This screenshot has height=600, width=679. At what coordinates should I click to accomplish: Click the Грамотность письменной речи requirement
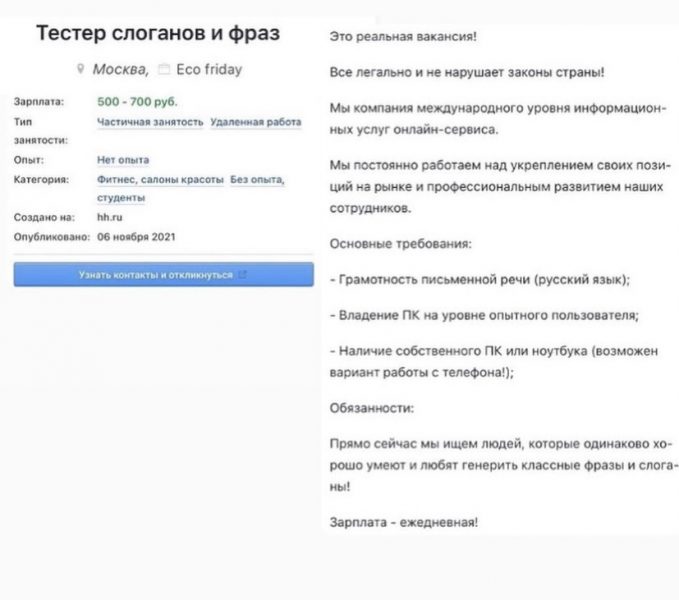(480, 280)
